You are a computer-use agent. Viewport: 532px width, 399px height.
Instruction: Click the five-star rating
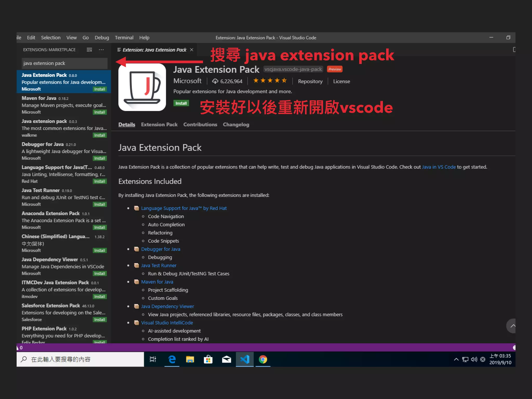[270, 81]
